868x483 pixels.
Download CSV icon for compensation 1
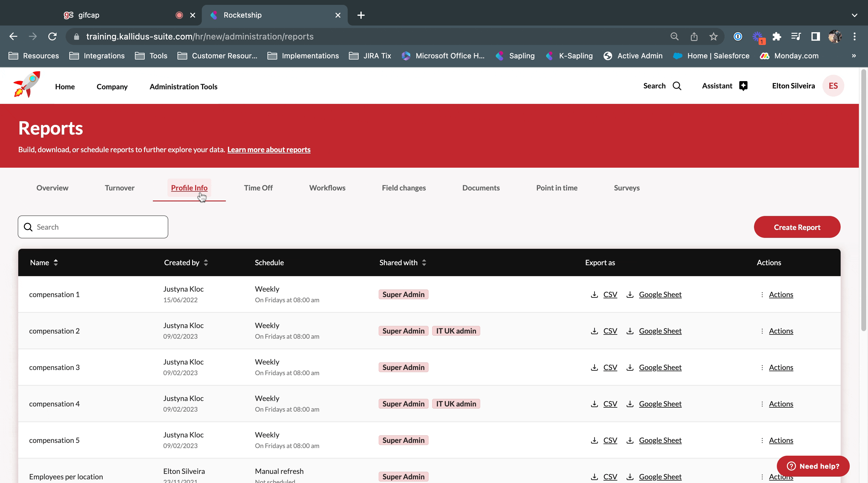594,294
